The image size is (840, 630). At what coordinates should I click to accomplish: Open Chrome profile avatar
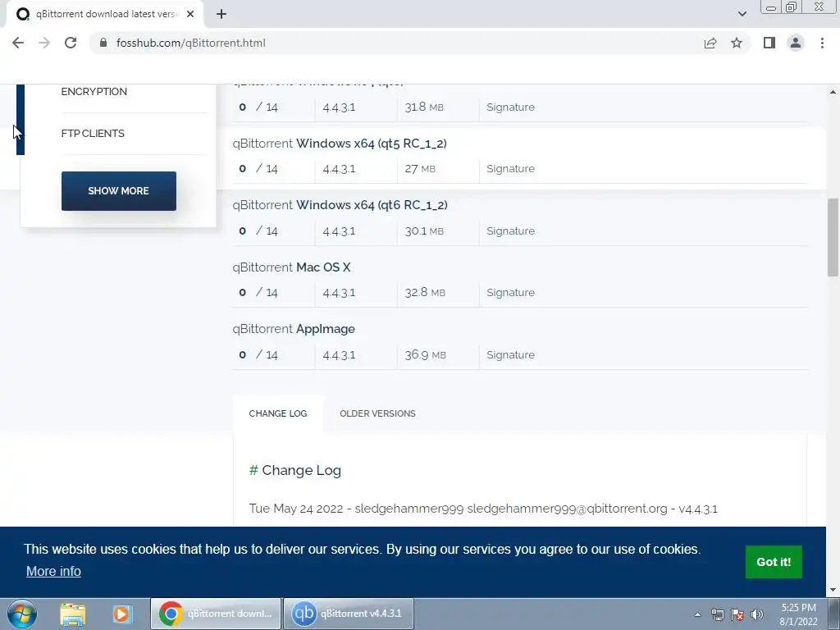coord(796,43)
